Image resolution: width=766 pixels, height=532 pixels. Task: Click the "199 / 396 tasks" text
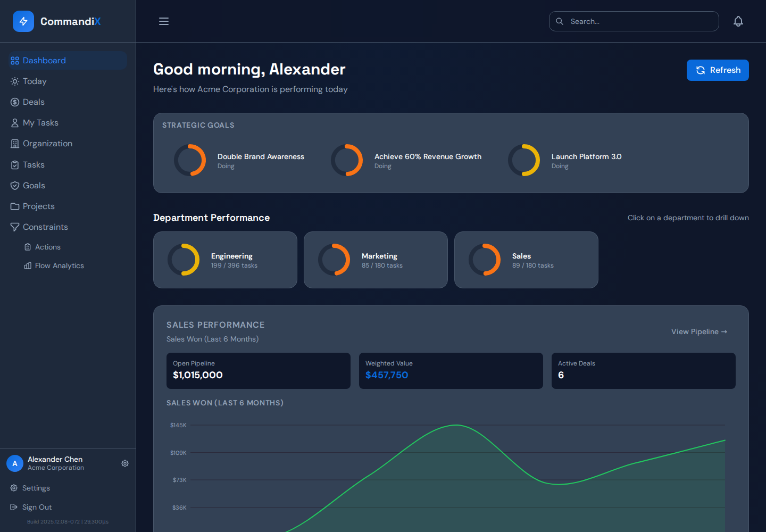[x=234, y=265]
